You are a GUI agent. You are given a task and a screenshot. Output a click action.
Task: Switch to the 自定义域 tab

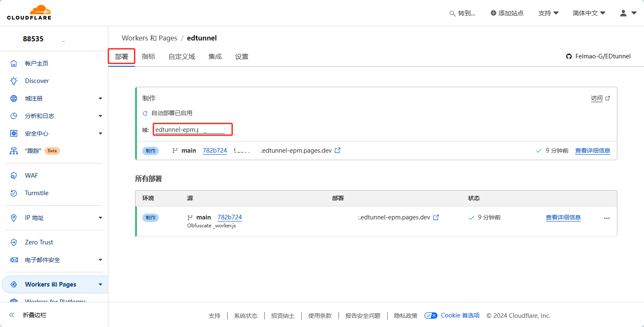coord(182,57)
